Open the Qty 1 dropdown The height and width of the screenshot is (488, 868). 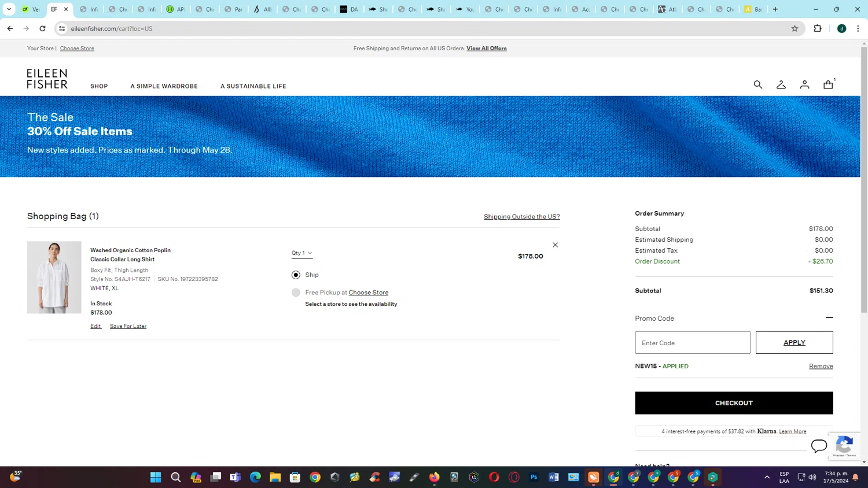(x=301, y=253)
